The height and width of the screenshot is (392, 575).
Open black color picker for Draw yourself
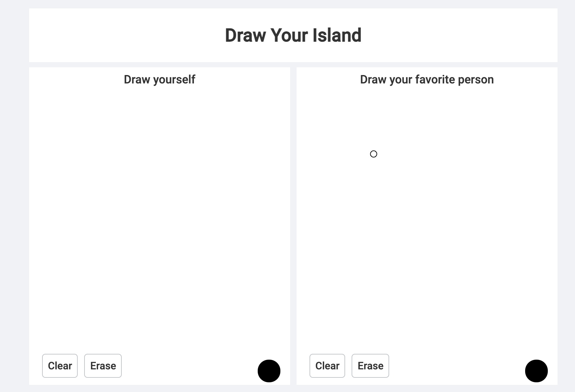269,371
